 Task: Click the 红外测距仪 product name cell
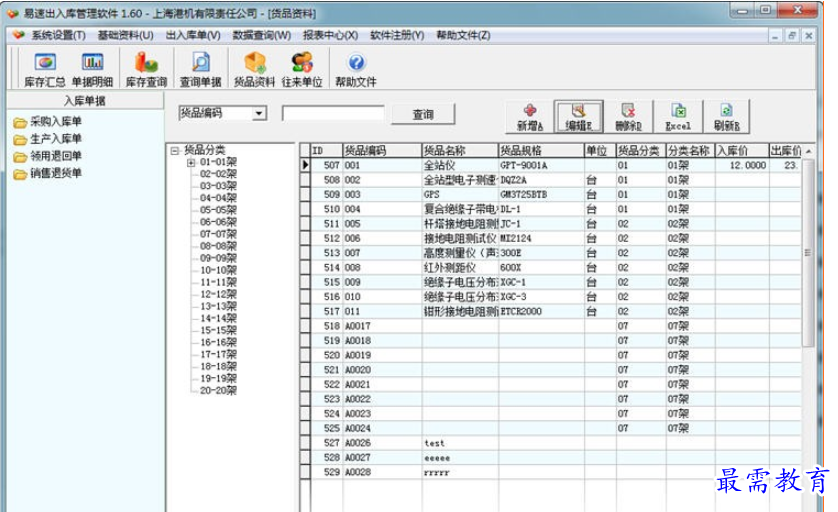tap(460, 268)
